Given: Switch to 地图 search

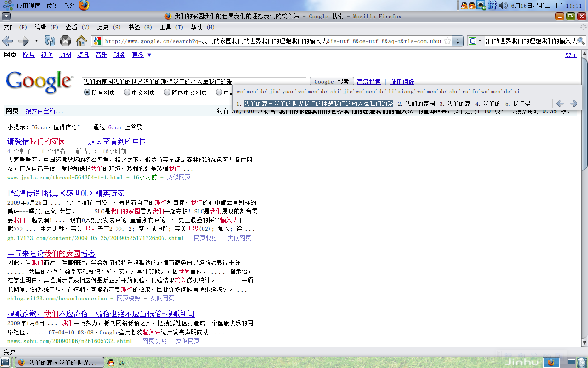Looking at the screenshot, I should coord(65,55).
